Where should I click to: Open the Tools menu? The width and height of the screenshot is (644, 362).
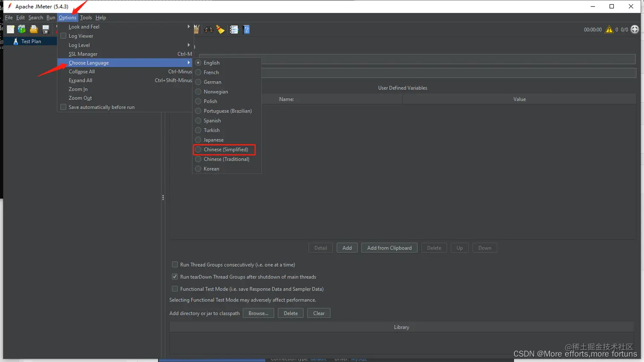coord(86,17)
